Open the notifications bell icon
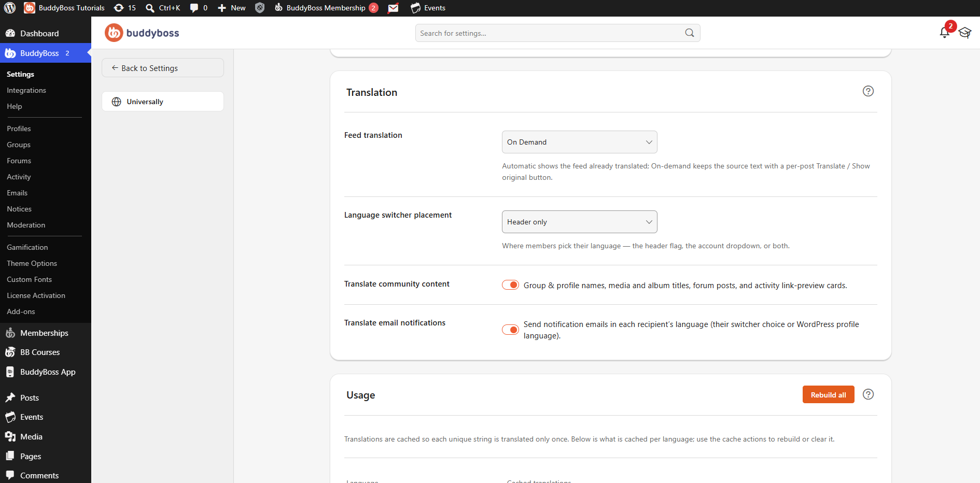Image resolution: width=980 pixels, height=483 pixels. tap(944, 33)
